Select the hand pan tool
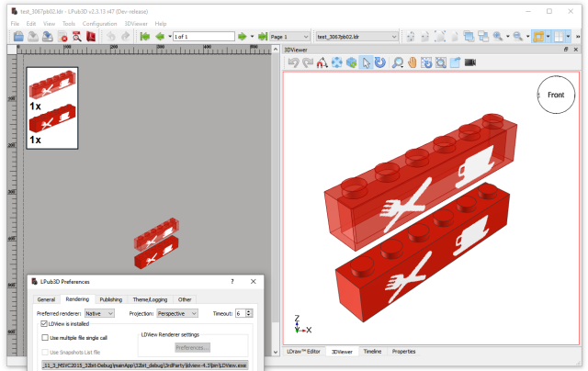 (x=413, y=62)
